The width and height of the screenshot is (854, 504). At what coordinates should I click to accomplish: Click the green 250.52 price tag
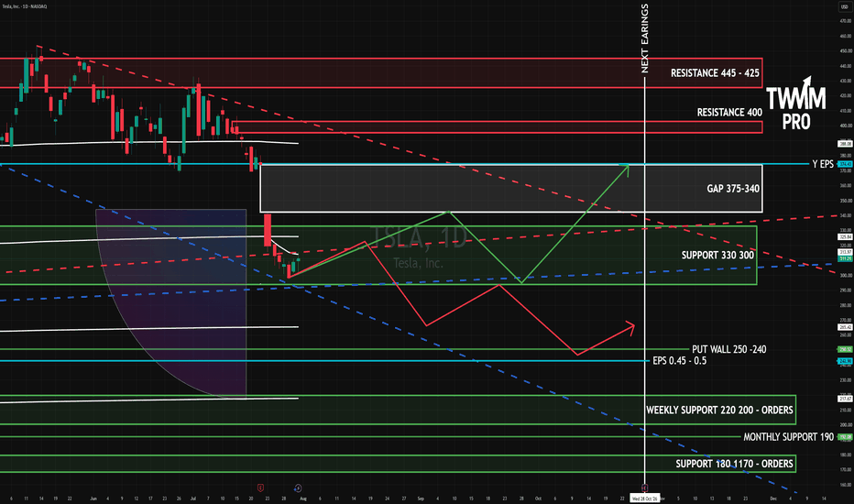click(845, 349)
